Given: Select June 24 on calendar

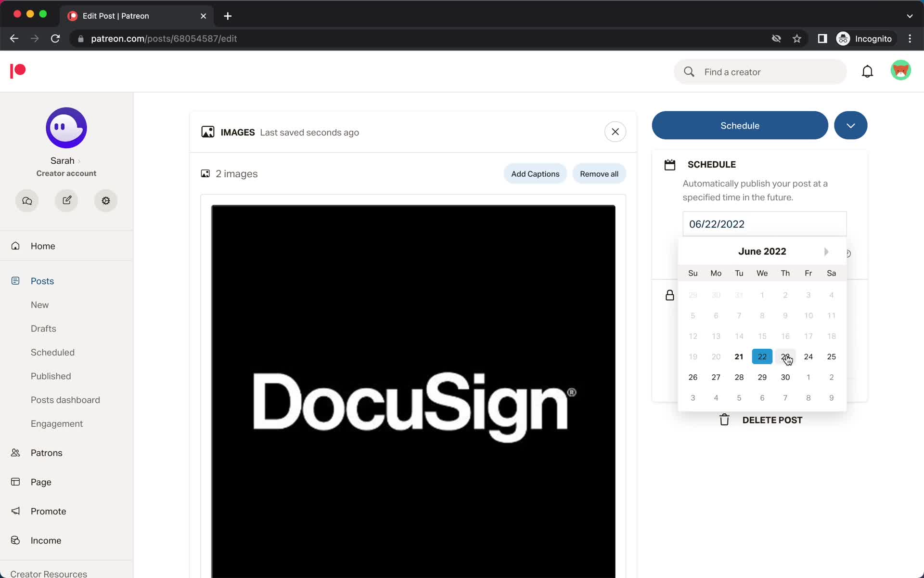Looking at the screenshot, I should [808, 356].
